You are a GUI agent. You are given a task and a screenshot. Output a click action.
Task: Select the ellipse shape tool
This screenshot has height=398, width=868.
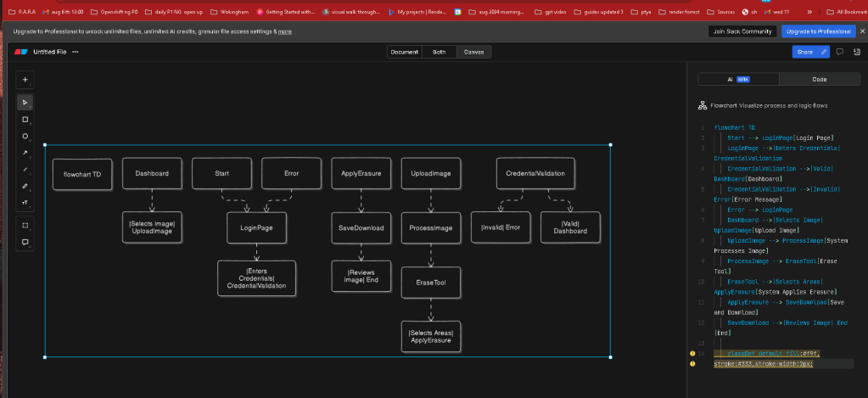25,136
